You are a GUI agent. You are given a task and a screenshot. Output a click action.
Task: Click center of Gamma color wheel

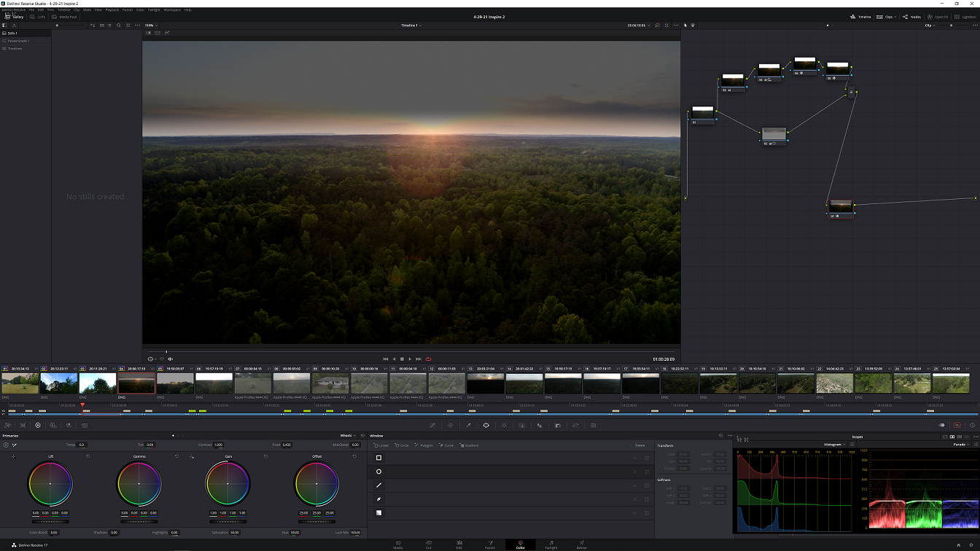139,484
